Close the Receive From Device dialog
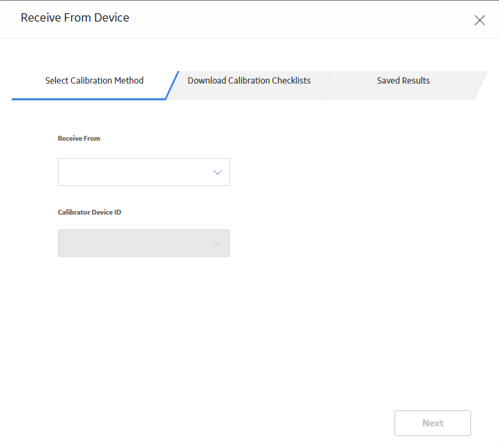Viewport: 499px width, 448px height. tap(479, 20)
